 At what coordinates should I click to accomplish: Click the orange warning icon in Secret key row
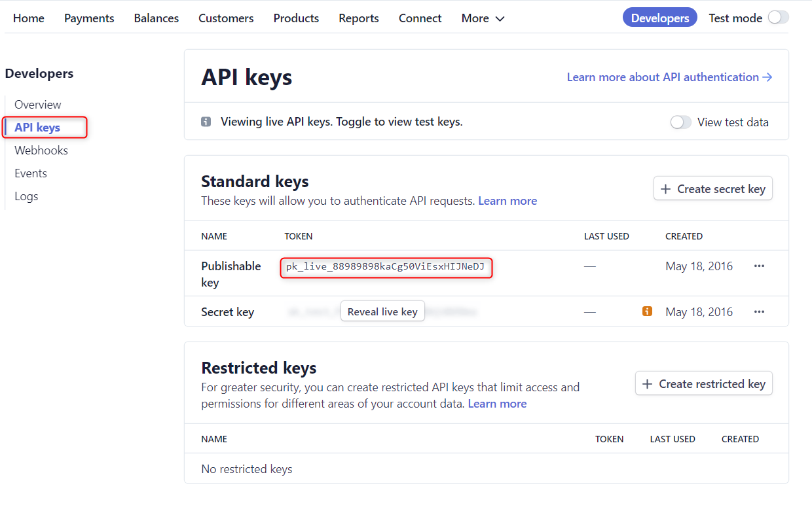point(647,311)
